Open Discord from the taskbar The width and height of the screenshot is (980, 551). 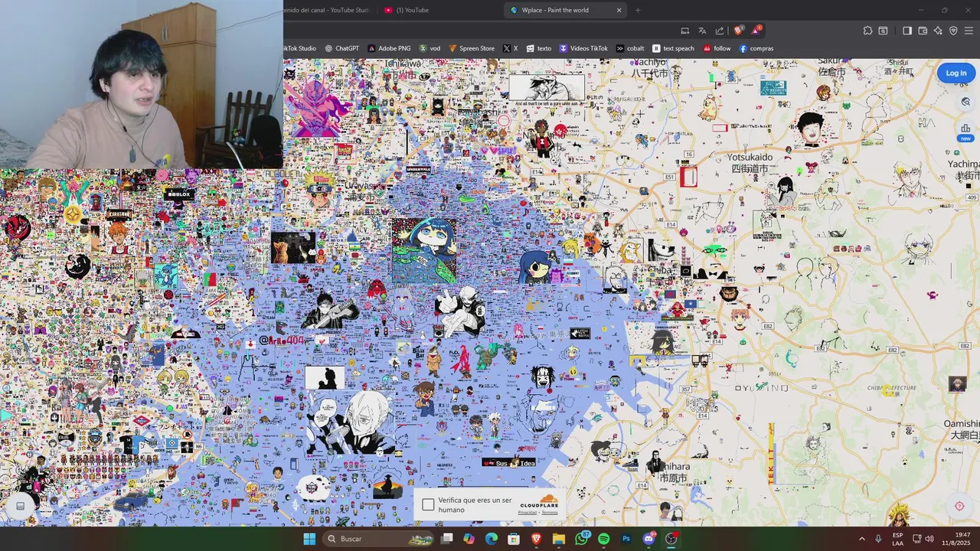649,539
